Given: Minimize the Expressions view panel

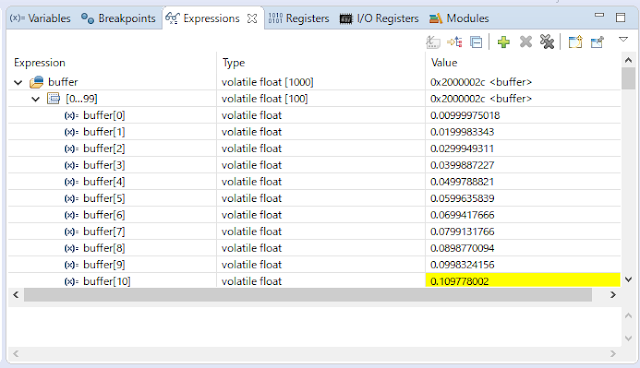Looking at the screenshot, I should (599, 15).
